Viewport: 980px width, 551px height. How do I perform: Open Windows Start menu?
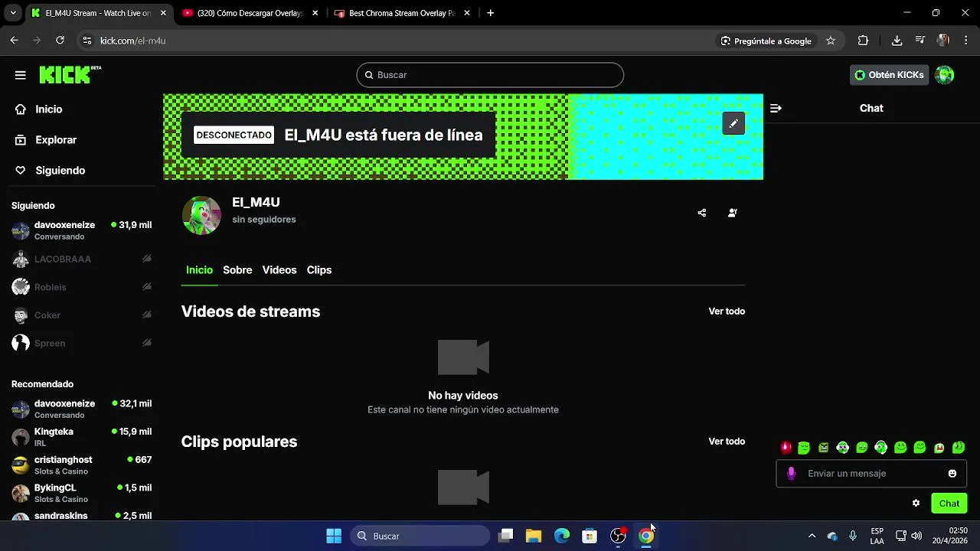[x=334, y=536]
